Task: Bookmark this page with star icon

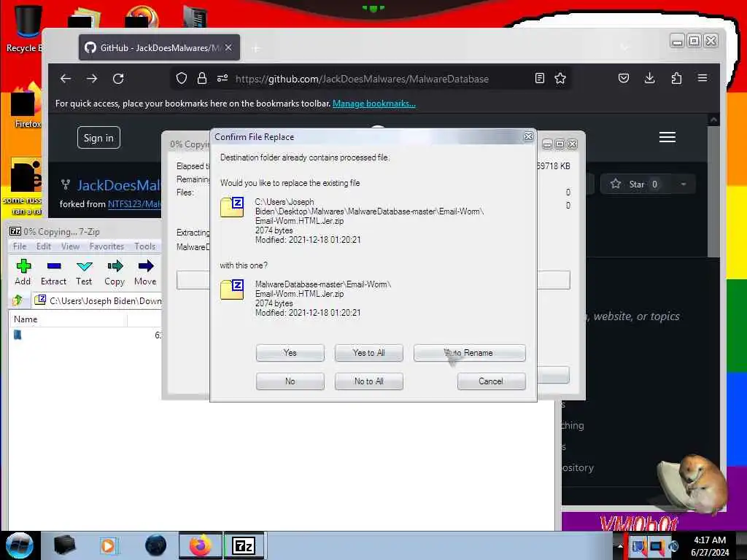Action: pos(560,78)
